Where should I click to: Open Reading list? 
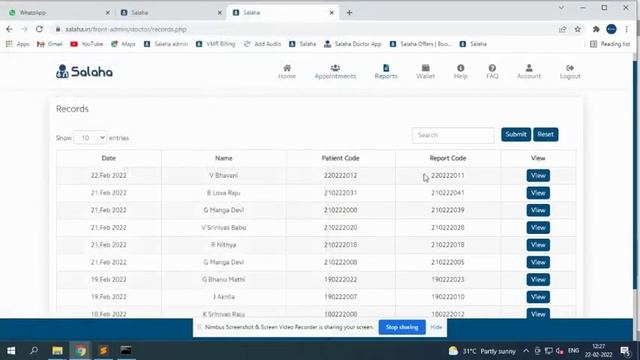610,44
